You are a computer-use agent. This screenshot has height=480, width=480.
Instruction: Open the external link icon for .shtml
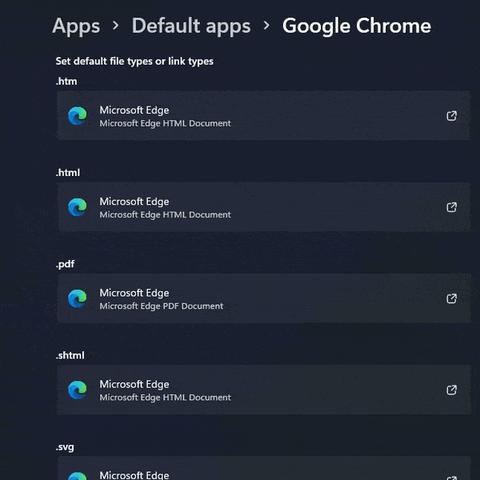click(x=451, y=390)
